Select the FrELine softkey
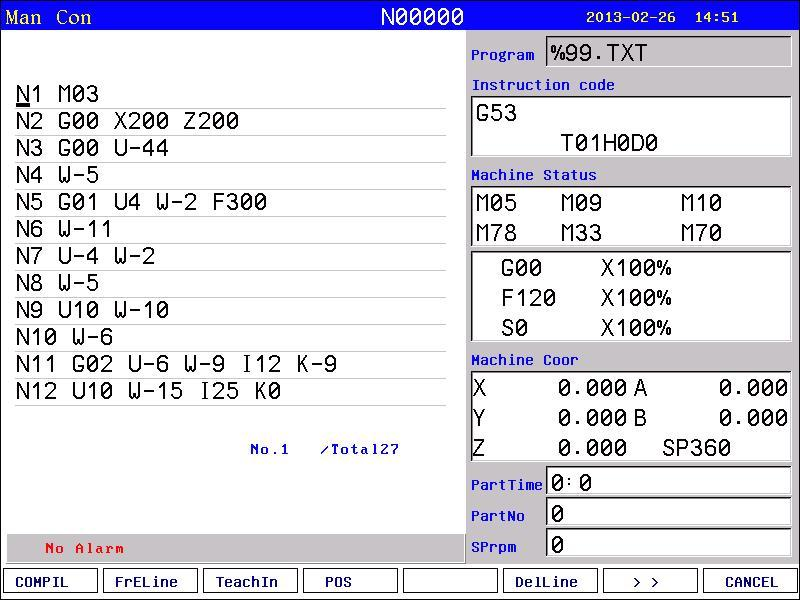800x600 pixels. click(150, 582)
